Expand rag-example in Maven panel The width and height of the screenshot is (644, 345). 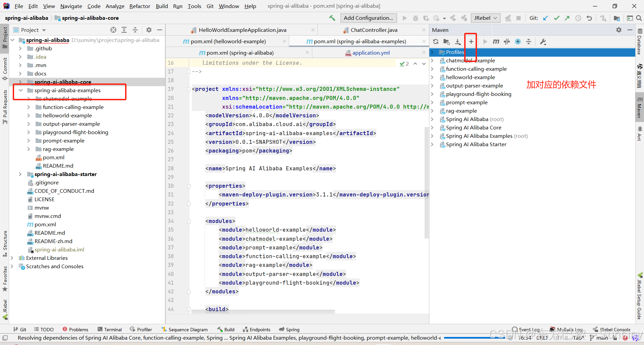point(432,111)
